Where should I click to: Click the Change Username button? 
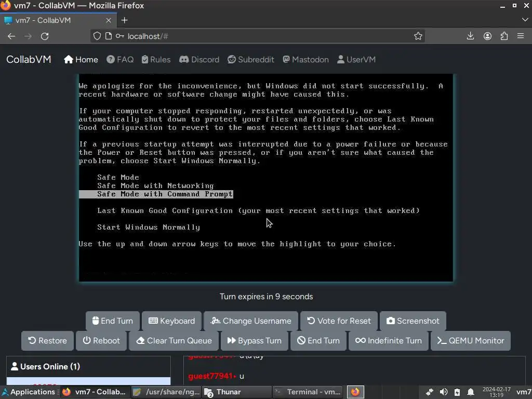pos(251,321)
